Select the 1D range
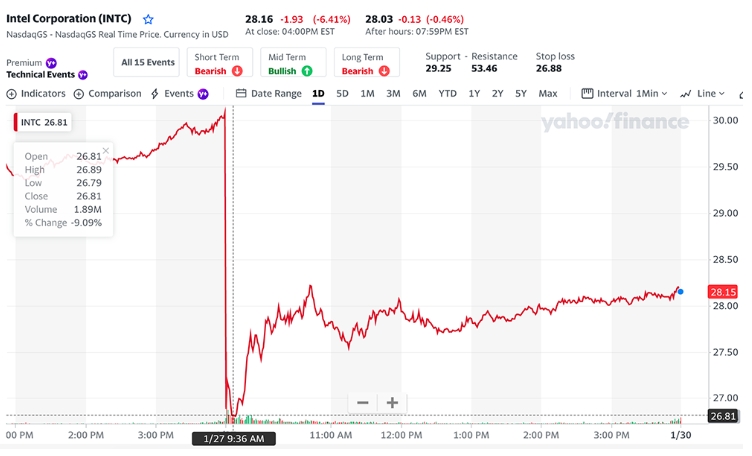Screen dimensions: 752x456 [318, 94]
